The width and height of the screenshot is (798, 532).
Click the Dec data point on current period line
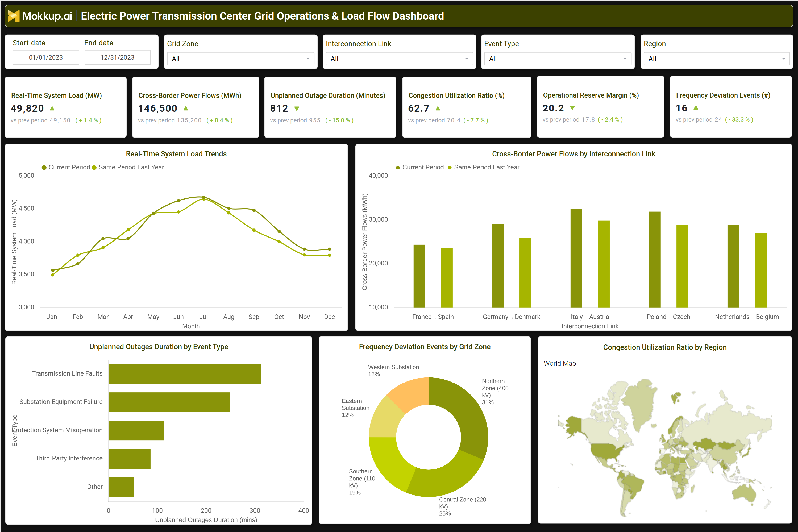pyautogui.click(x=330, y=249)
